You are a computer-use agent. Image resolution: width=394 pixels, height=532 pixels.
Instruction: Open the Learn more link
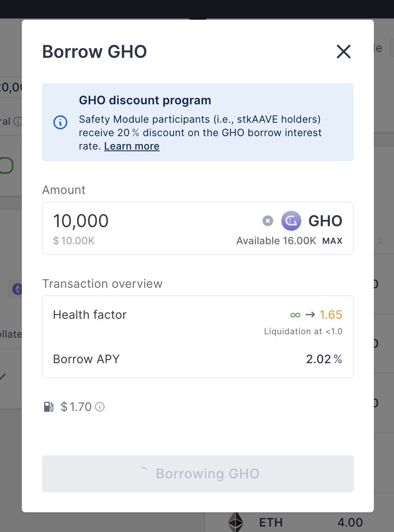coord(132,146)
